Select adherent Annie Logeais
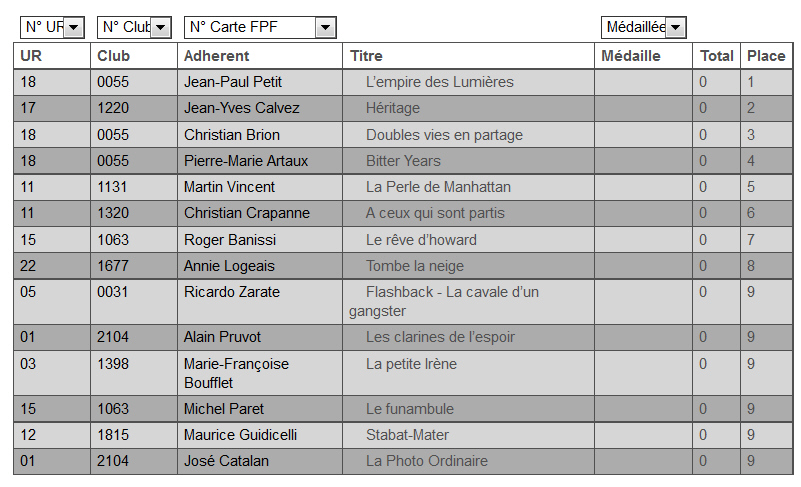Image resolution: width=801 pixels, height=487 pixels. (229, 266)
